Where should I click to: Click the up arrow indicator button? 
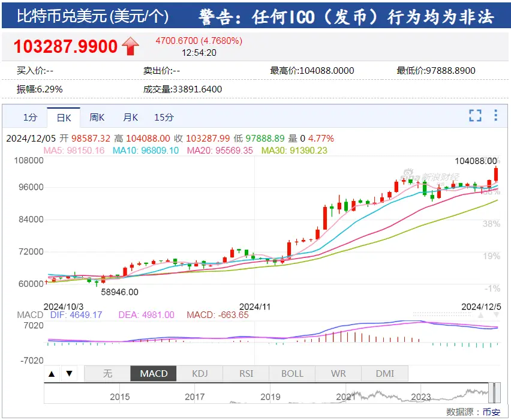(x=52, y=374)
